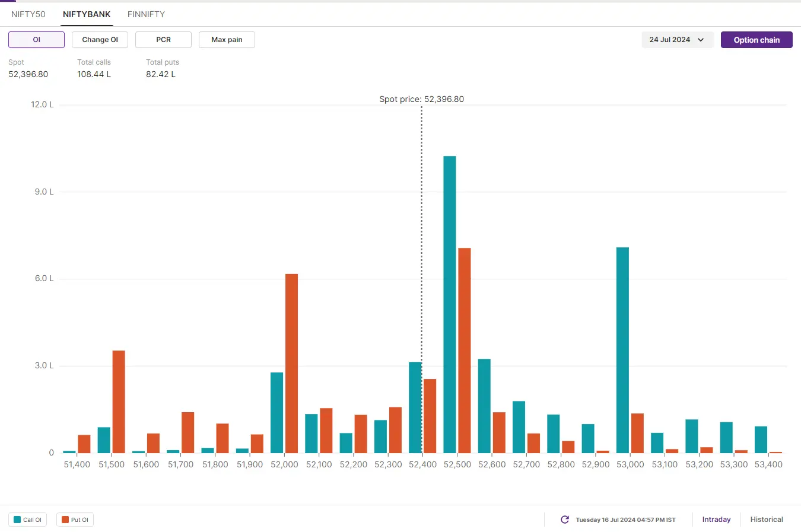Click the 51,400 strike axis label
Viewport: 801px width, 532px height.
[77, 464]
